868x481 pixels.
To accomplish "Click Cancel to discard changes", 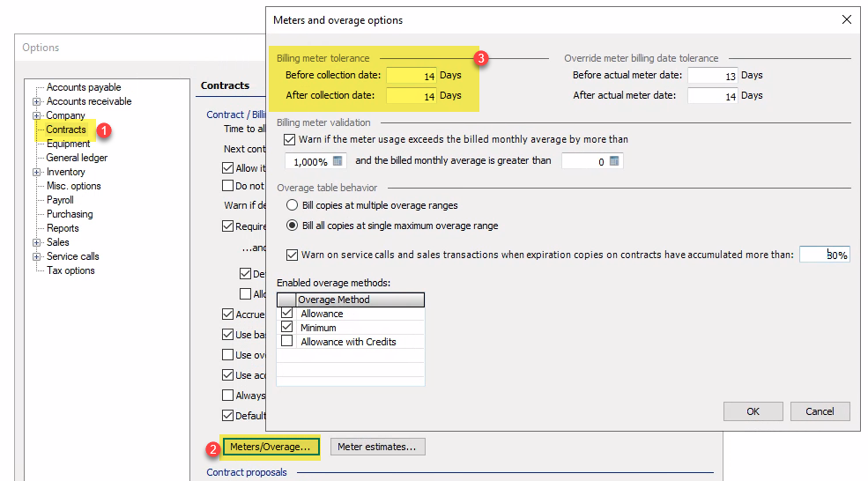I will coord(820,411).
